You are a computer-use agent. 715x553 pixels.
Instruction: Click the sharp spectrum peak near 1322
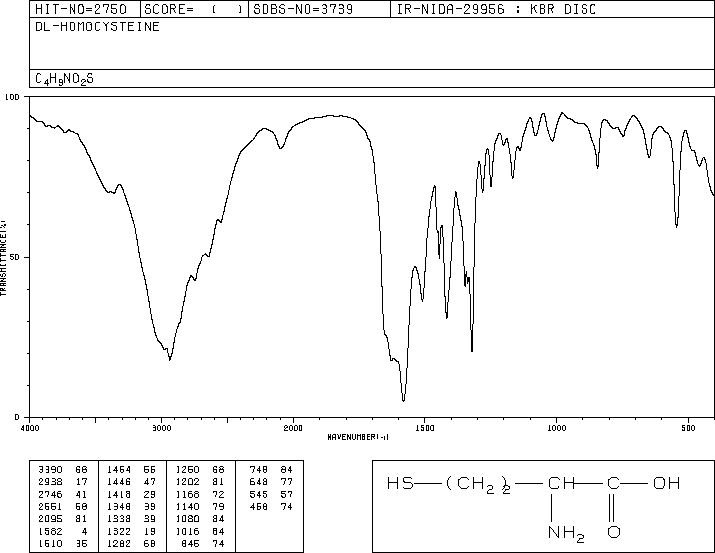472,349
